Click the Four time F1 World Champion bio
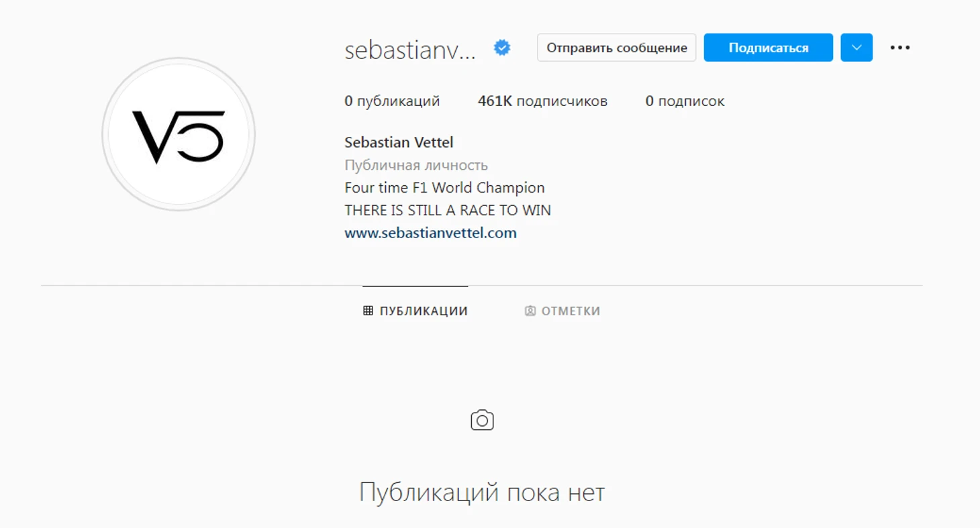This screenshot has width=980, height=528. [444, 188]
